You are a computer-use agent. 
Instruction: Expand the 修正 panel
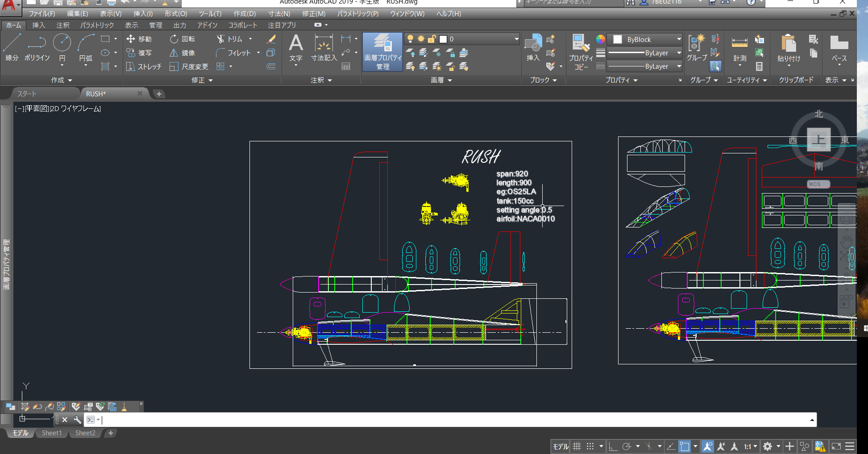[202, 80]
